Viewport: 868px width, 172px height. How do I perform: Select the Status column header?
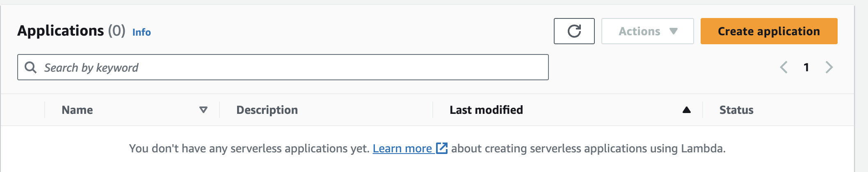point(736,110)
